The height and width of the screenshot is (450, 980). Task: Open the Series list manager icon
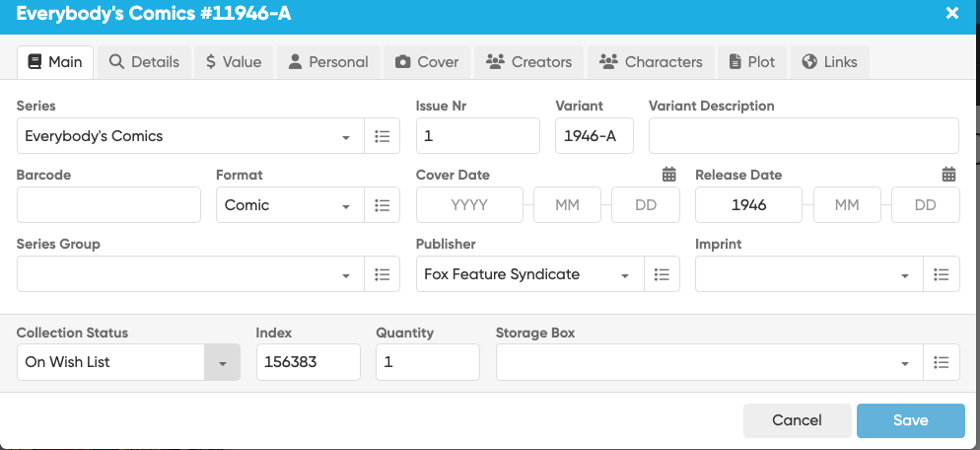click(x=383, y=136)
